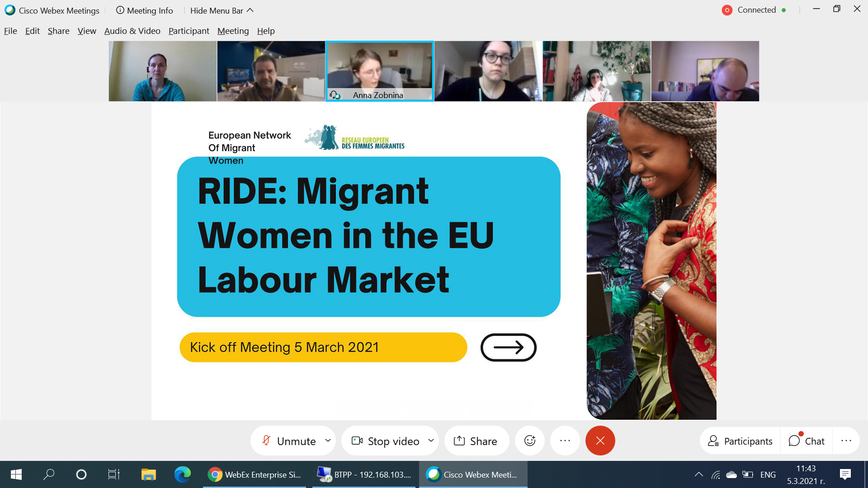The image size is (868, 488).
Task: Open the Share menu
Action: click(59, 31)
